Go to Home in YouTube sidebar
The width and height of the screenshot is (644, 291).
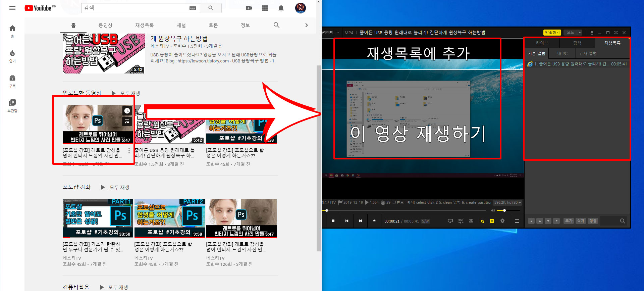[x=12, y=31]
